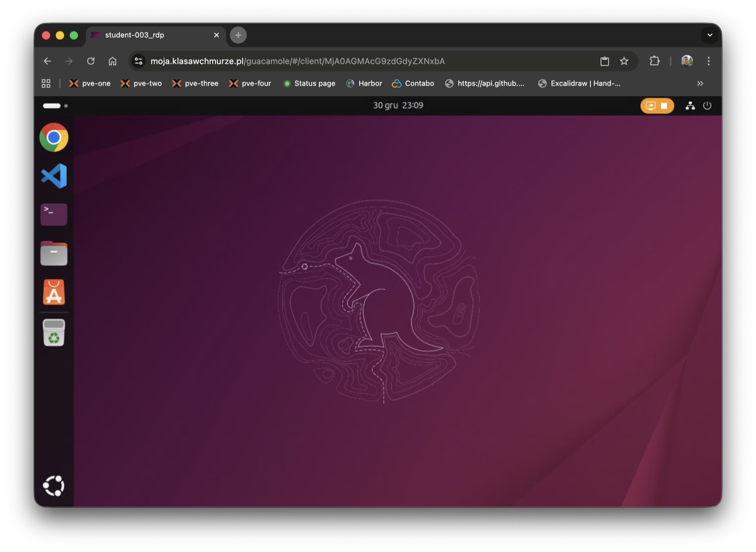The image size is (756, 552).
Task: Open the Extensions puzzle menu
Action: (654, 61)
